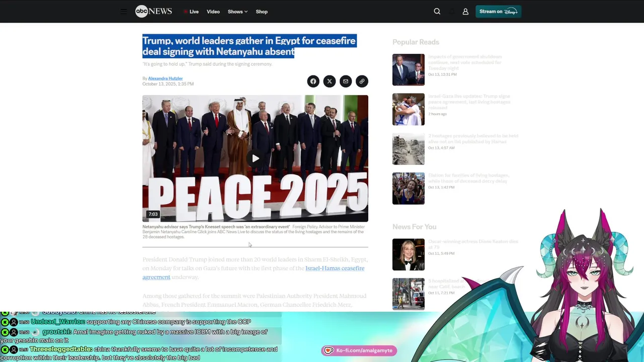Click Threeleggedtable's chat username

tap(61, 349)
